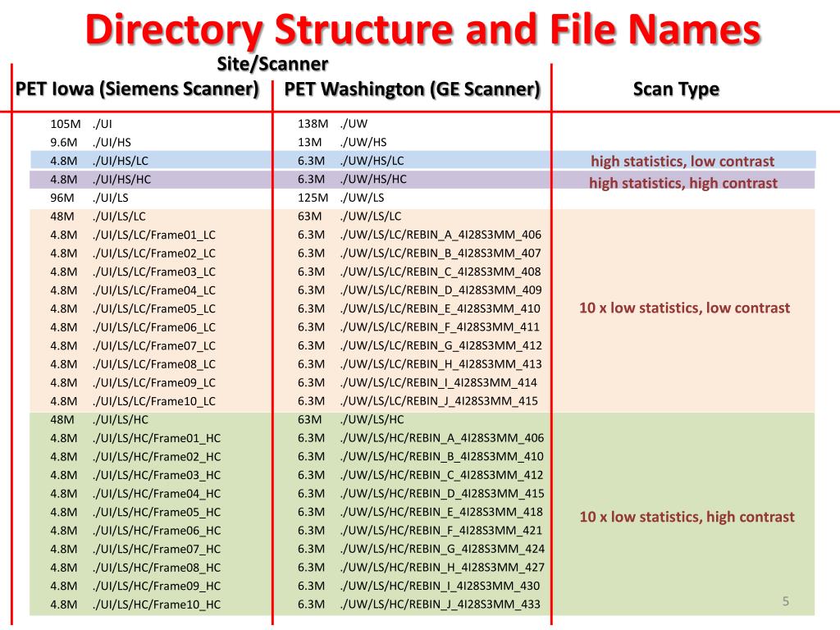Select './UW/LS/HC/REBIN_C_4I28S3MM_412' path

(x=442, y=475)
